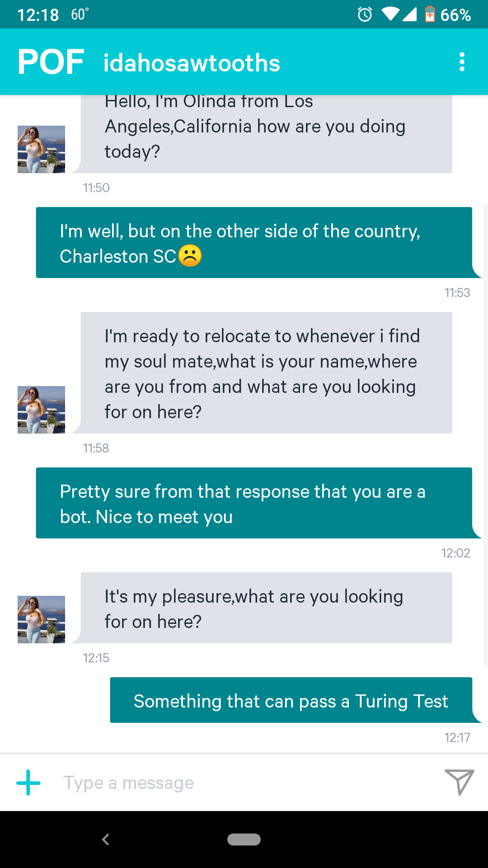Click the chat scrollbar on right edge
The width and height of the screenshot is (488, 868).
485,434
